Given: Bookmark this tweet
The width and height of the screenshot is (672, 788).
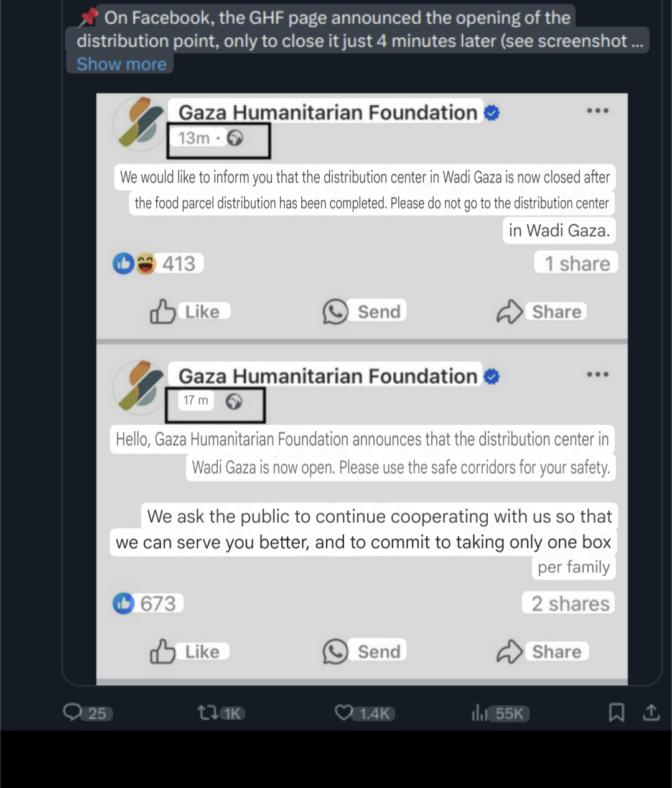Looking at the screenshot, I should pyautogui.click(x=616, y=712).
